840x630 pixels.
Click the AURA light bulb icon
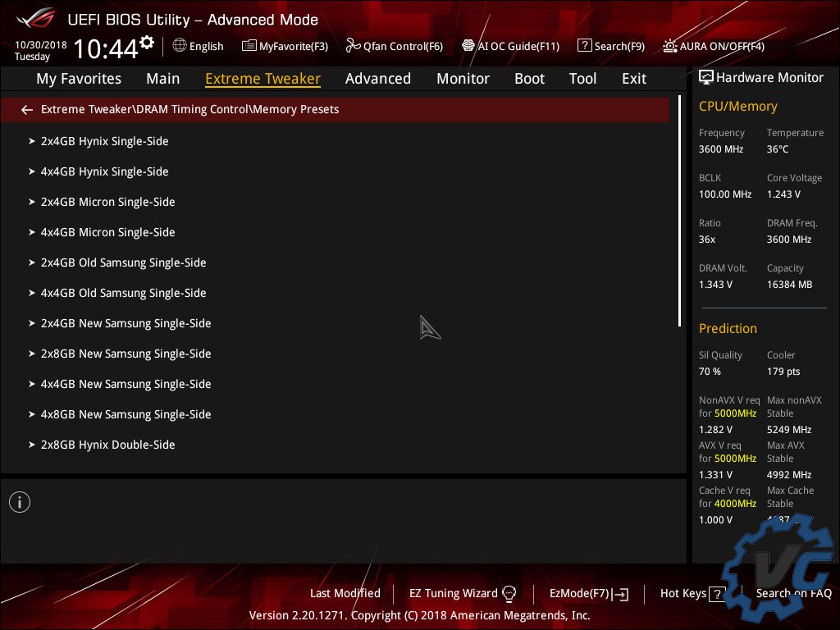click(x=669, y=46)
